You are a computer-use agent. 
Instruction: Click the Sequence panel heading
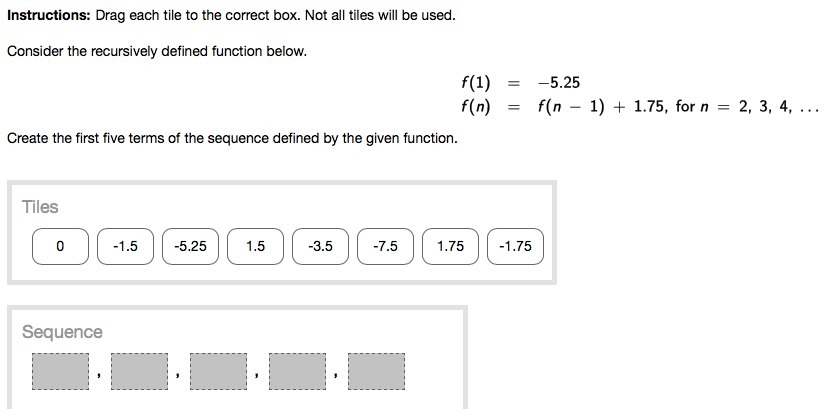point(62,332)
